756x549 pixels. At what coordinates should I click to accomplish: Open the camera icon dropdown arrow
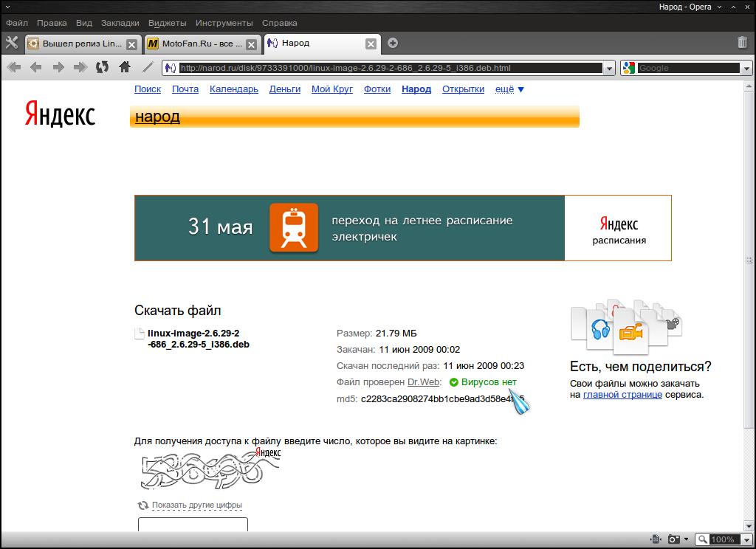[x=686, y=539]
